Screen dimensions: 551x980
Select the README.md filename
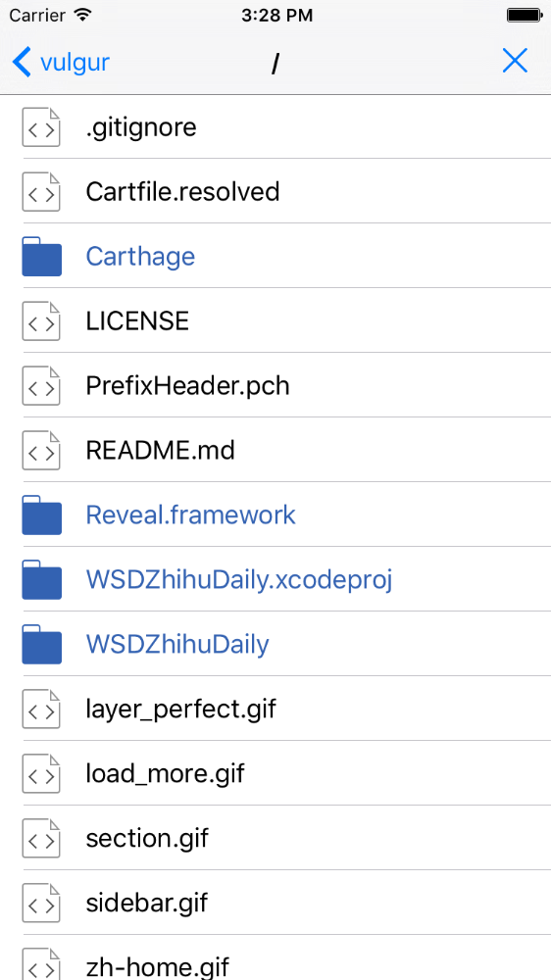point(160,451)
